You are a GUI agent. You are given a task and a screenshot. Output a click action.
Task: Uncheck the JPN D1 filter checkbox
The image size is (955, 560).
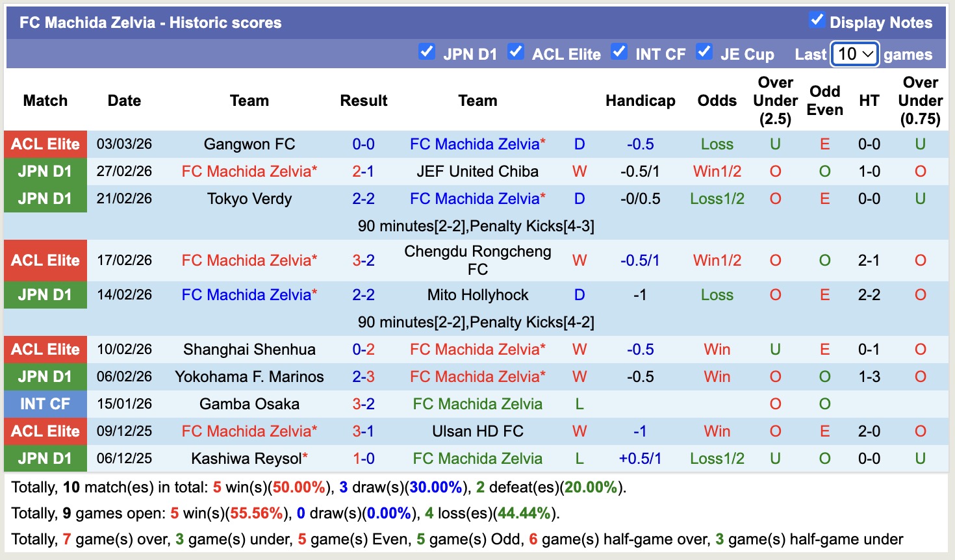pos(427,53)
